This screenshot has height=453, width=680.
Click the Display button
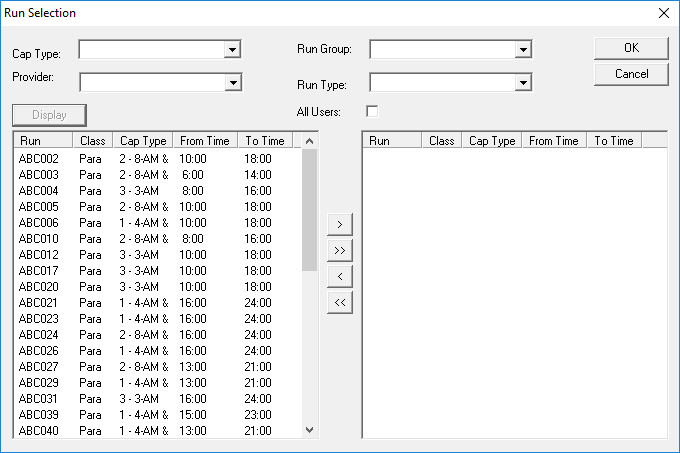click(49, 115)
